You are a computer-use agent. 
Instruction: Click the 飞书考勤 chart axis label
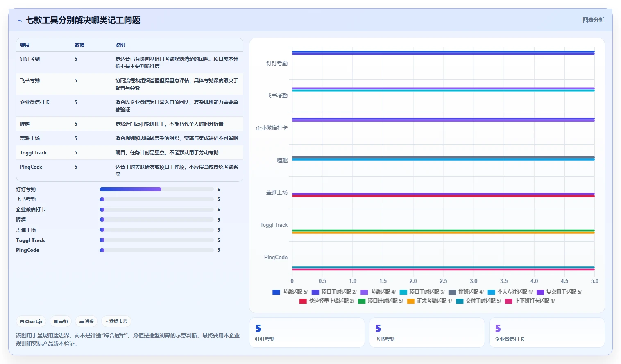277,96
